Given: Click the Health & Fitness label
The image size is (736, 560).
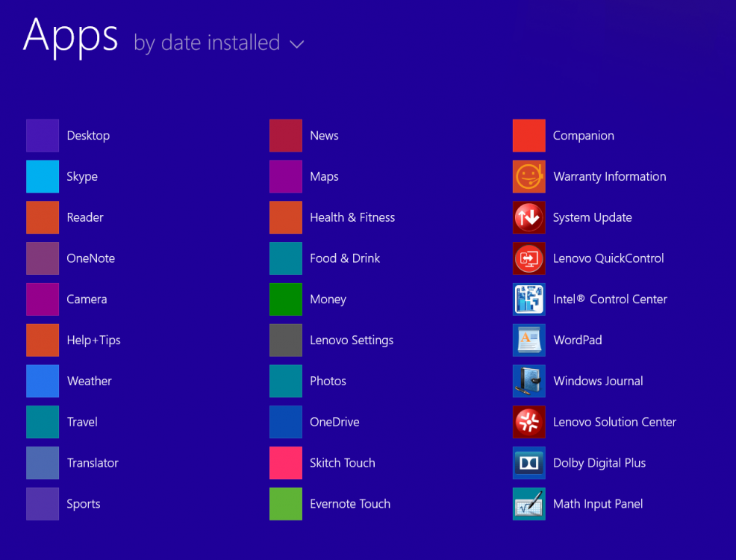Looking at the screenshot, I should 352,217.
